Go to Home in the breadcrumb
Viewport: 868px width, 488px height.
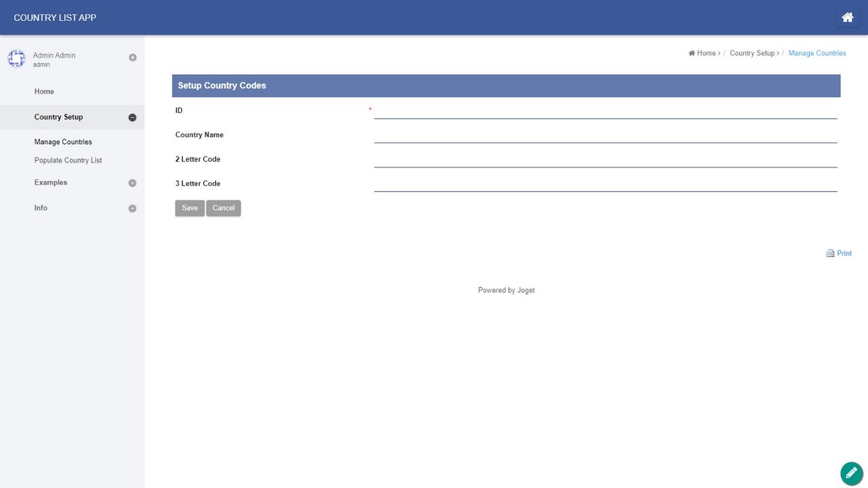click(706, 54)
